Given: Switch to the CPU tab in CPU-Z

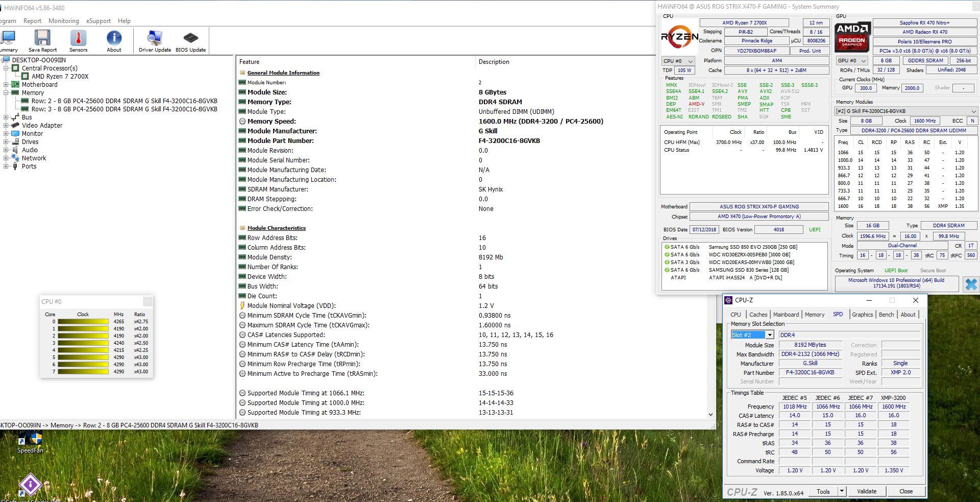Looking at the screenshot, I should (x=736, y=315).
